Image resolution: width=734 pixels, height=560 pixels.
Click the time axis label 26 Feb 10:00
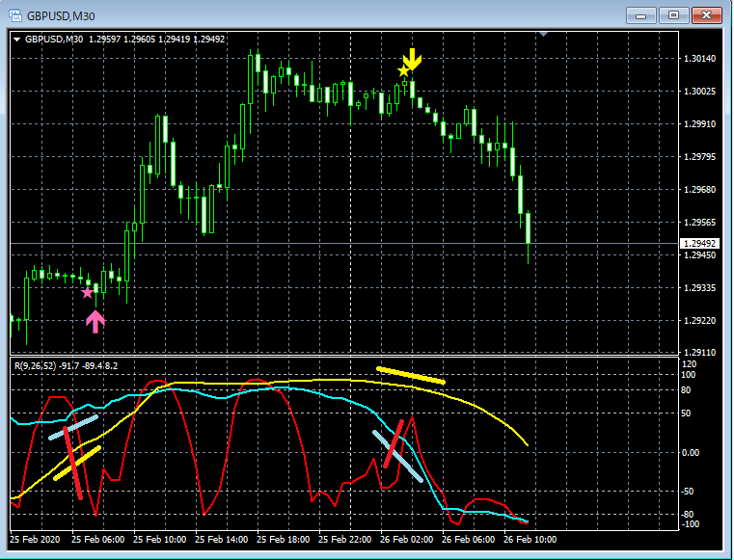coord(530,540)
